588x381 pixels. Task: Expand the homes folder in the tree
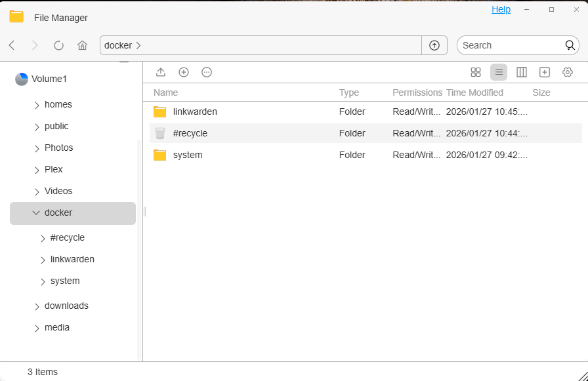[x=37, y=105]
